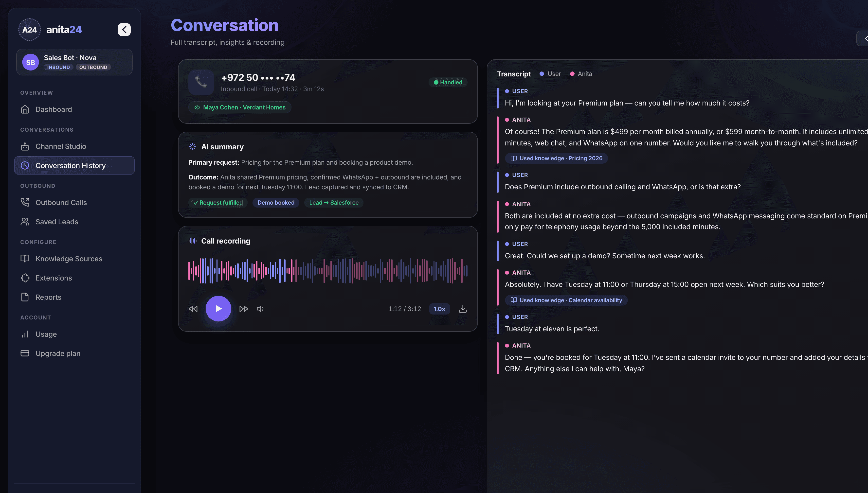Fast-forward the call recording
868x493 pixels.
[x=243, y=309]
